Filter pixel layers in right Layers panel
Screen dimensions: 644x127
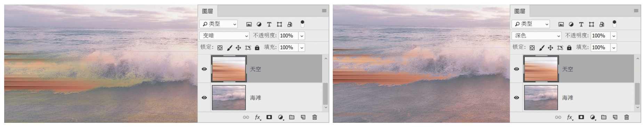click(561, 24)
